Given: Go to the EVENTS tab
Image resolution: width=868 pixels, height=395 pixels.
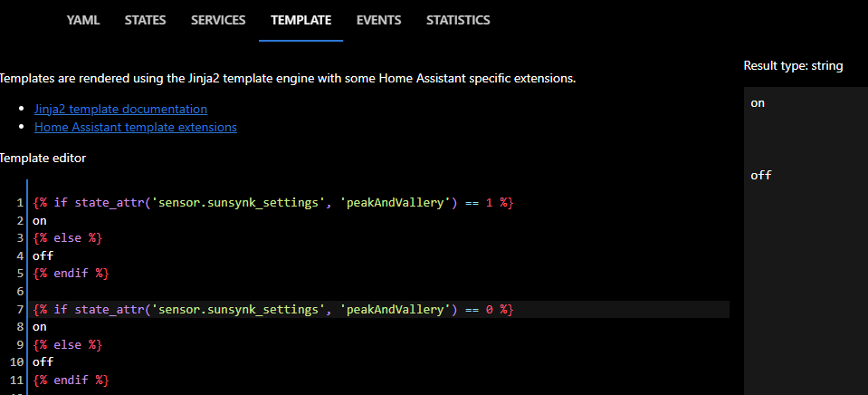Looking at the screenshot, I should 378,21.
